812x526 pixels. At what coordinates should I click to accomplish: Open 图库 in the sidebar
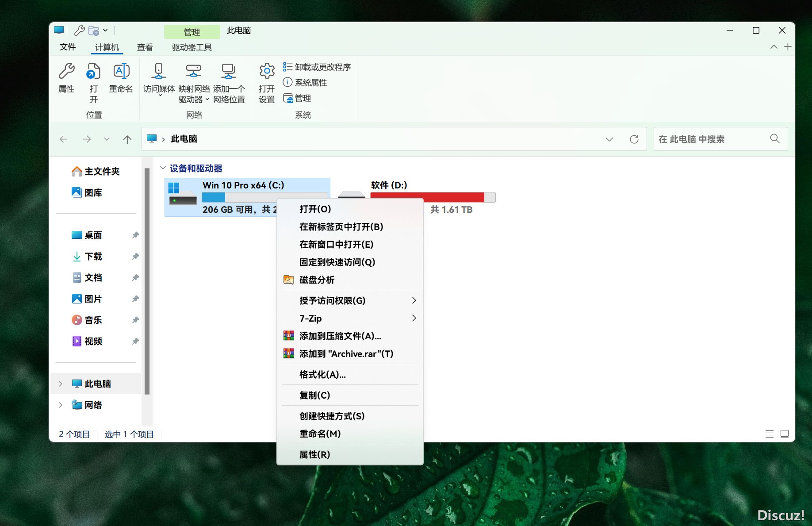(87, 192)
